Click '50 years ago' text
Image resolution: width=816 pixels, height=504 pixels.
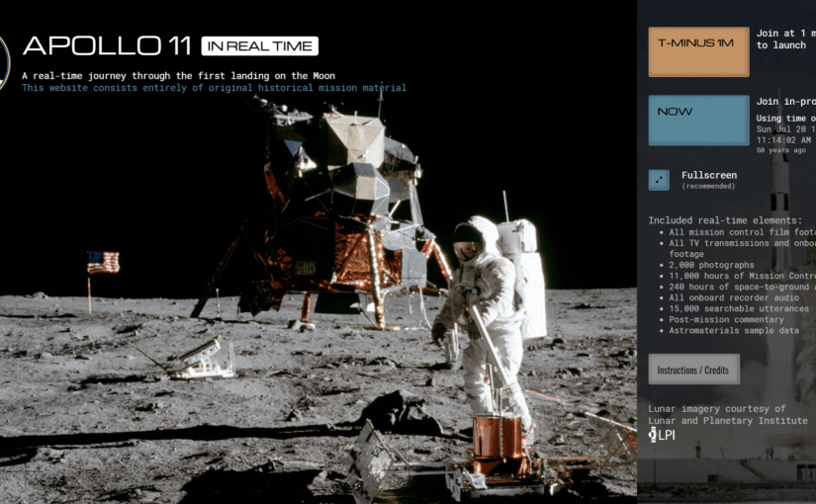tap(780, 150)
